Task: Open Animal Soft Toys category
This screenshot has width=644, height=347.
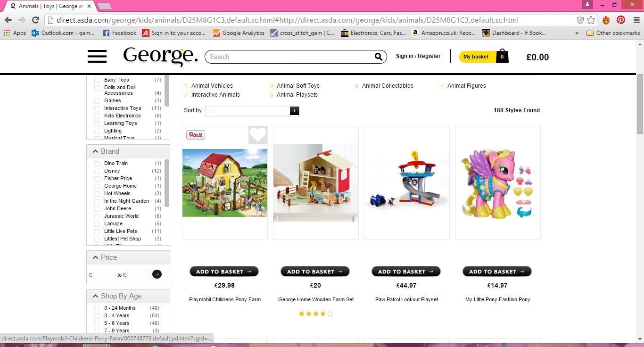Action: [x=298, y=86]
